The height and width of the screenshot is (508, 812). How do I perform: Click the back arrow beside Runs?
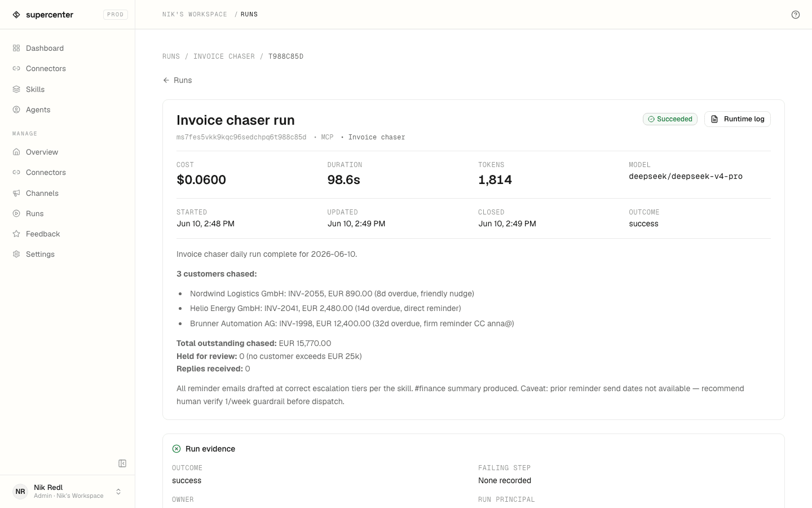click(166, 80)
